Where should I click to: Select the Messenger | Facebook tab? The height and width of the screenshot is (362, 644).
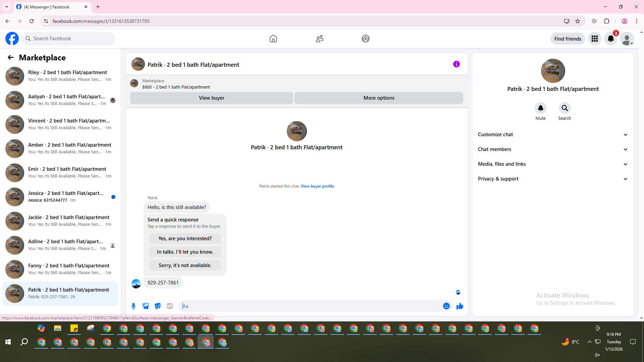(52, 7)
